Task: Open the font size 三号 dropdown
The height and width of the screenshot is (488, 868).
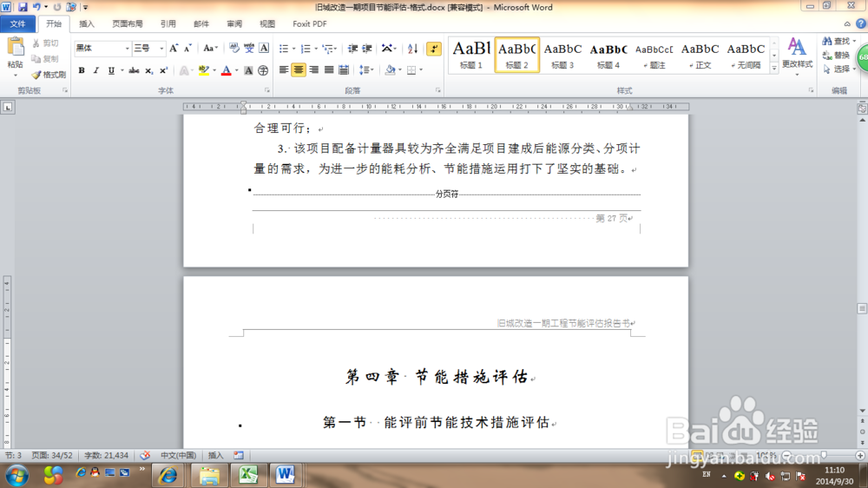Action: click(161, 49)
